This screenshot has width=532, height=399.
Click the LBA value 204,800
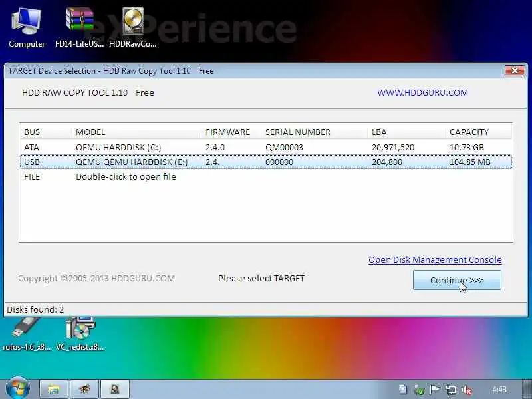pyautogui.click(x=387, y=162)
